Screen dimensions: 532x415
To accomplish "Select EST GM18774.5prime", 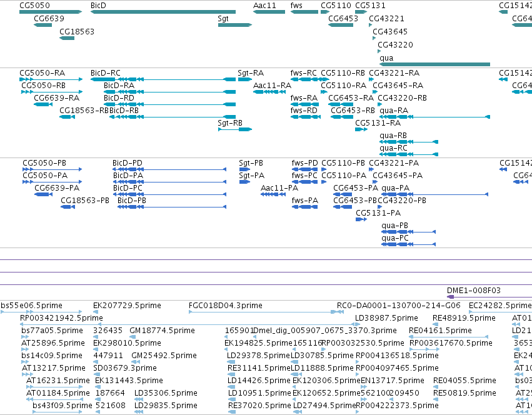I will [x=133, y=337].
